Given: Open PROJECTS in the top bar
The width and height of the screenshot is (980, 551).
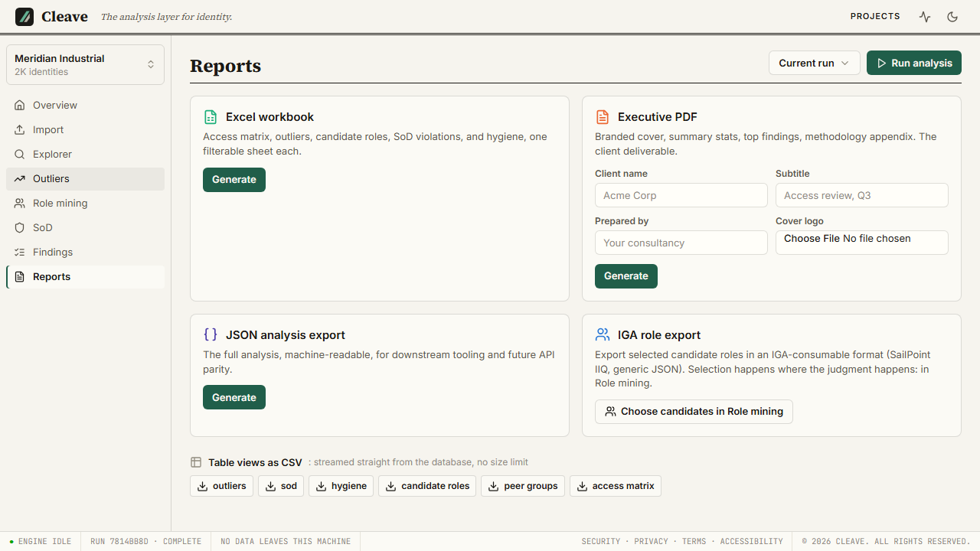Looking at the screenshot, I should click(x=875, y=16).
